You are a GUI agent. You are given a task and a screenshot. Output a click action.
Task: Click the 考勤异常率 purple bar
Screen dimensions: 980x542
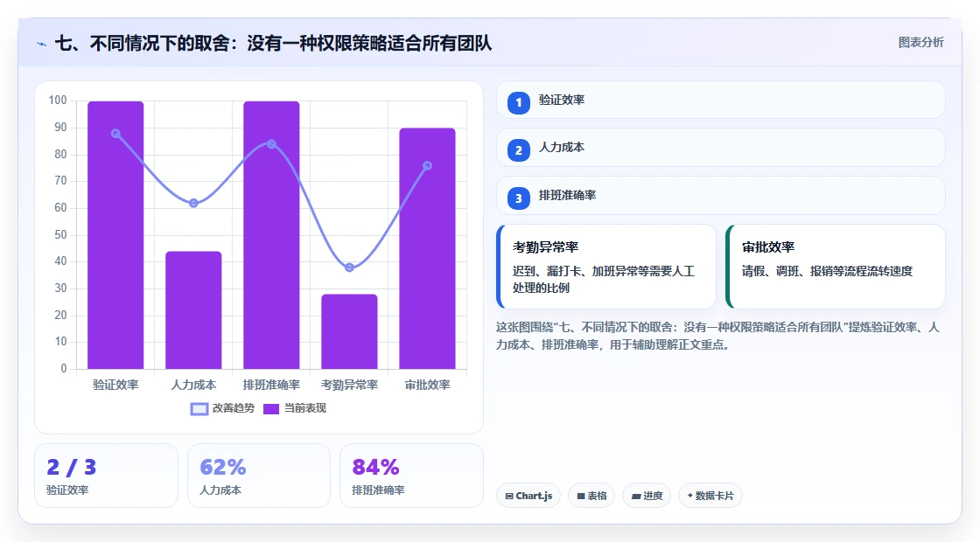click(x=349, y=331)
